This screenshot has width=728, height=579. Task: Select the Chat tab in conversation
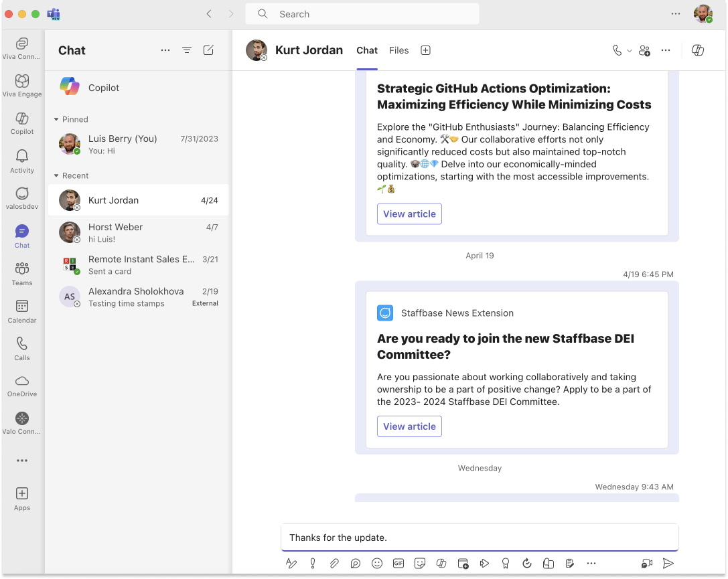[367, 50]
